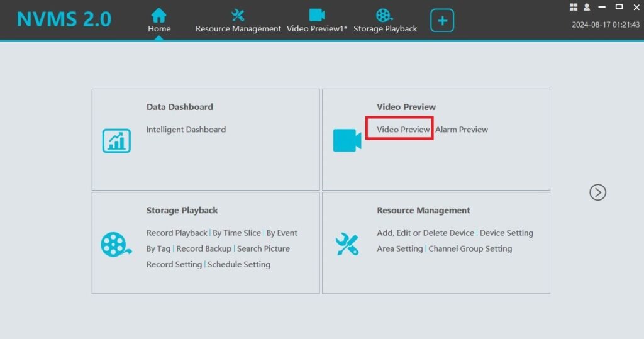This screenshot has width=644, height=339.
Task: Click the large Video Preview camera icon
Action: pyautogui.click(x=347, y=140)
